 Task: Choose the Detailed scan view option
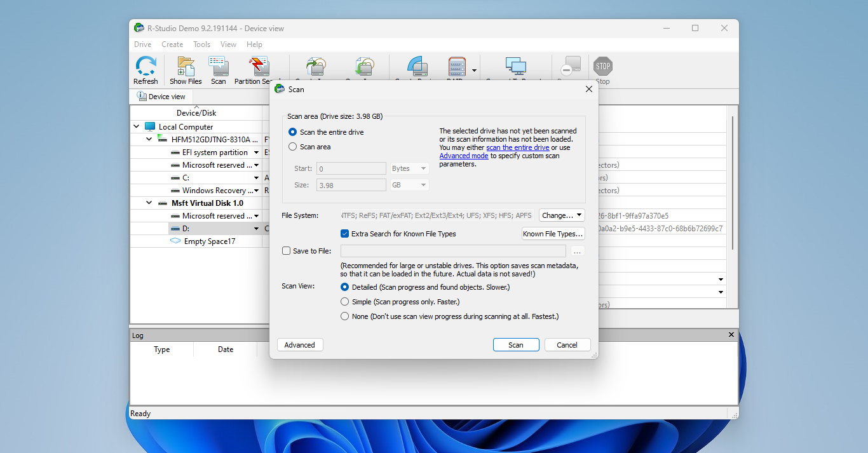[x=344, y=287]
